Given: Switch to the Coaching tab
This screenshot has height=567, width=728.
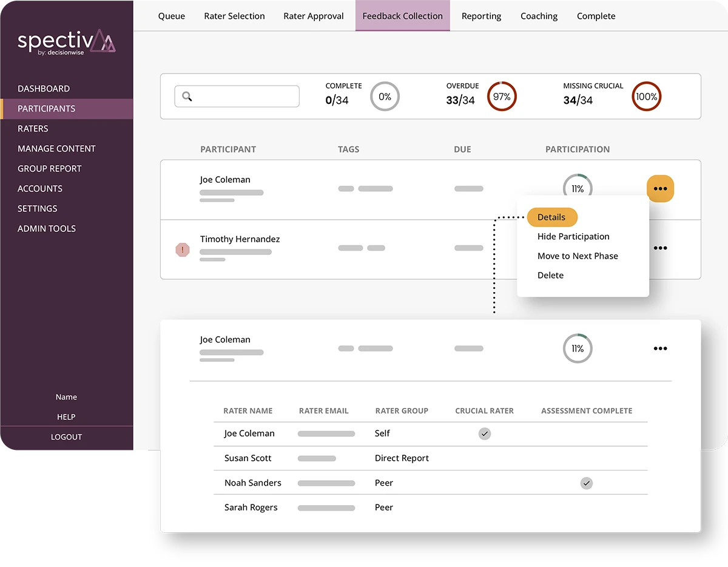Looking at the screenshot, I should [x=539, y=16].
